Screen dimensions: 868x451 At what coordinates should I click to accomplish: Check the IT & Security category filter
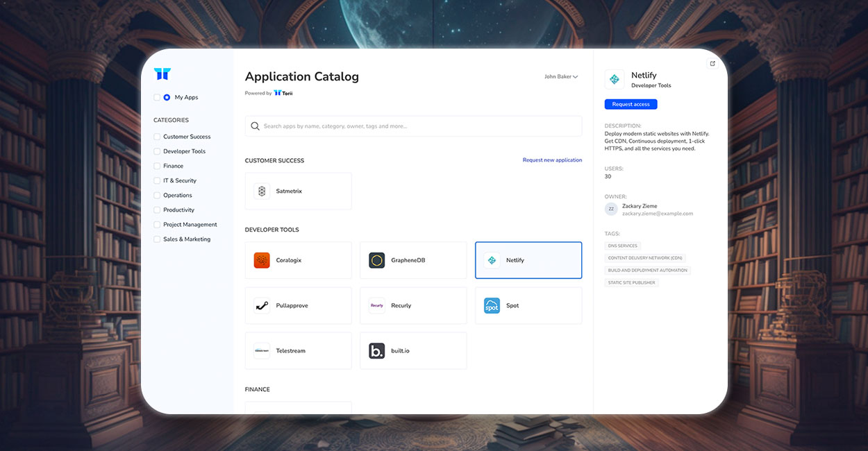[157, 180]
